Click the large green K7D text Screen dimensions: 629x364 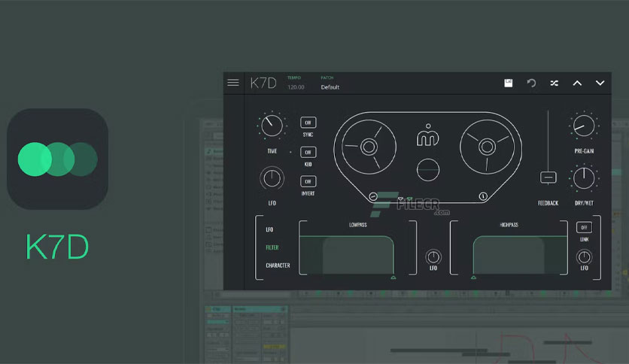click(57, 247)
